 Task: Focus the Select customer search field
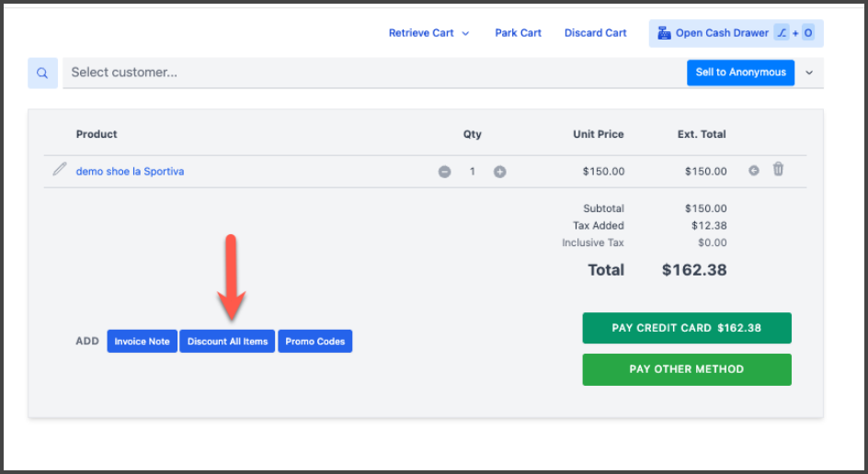[x=368, y=73]
